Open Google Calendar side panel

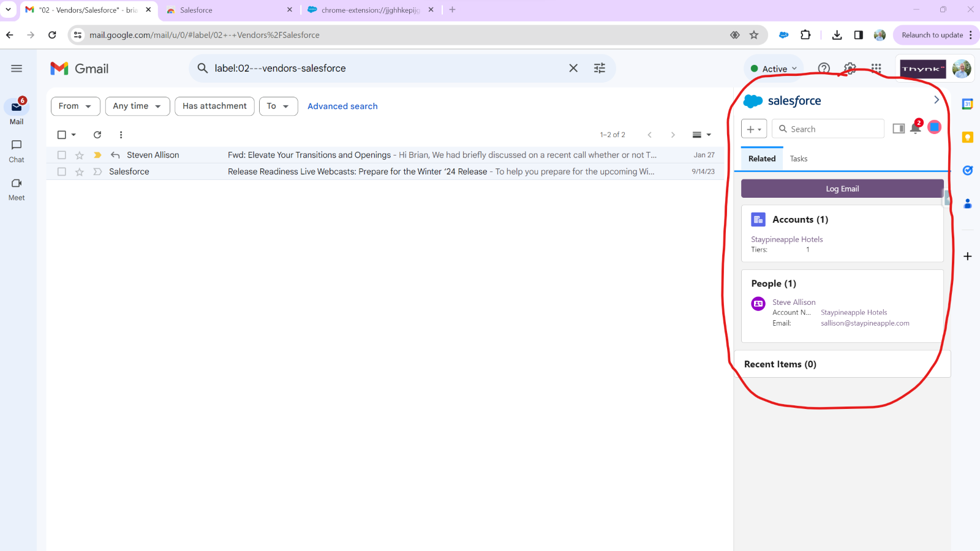(968, 104)
